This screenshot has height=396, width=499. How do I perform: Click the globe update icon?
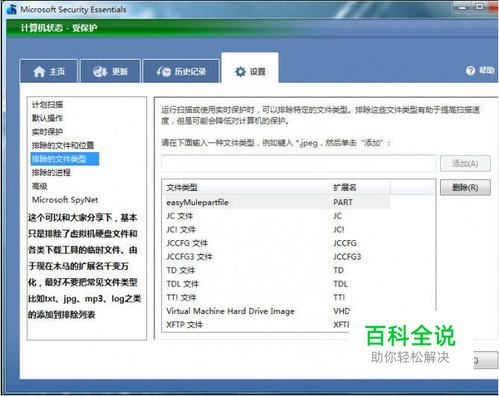coord(100,71)
